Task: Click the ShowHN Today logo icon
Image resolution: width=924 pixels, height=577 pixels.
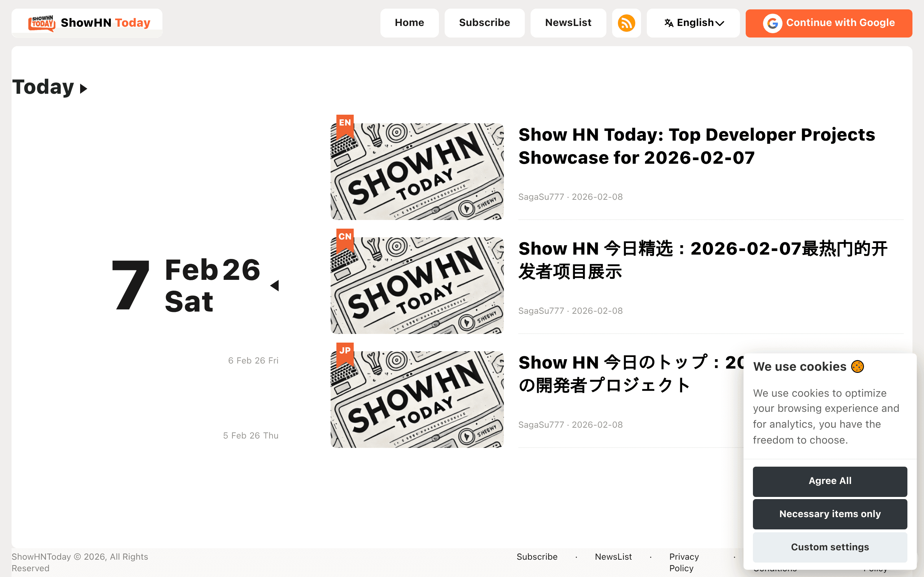Action: 42,23
